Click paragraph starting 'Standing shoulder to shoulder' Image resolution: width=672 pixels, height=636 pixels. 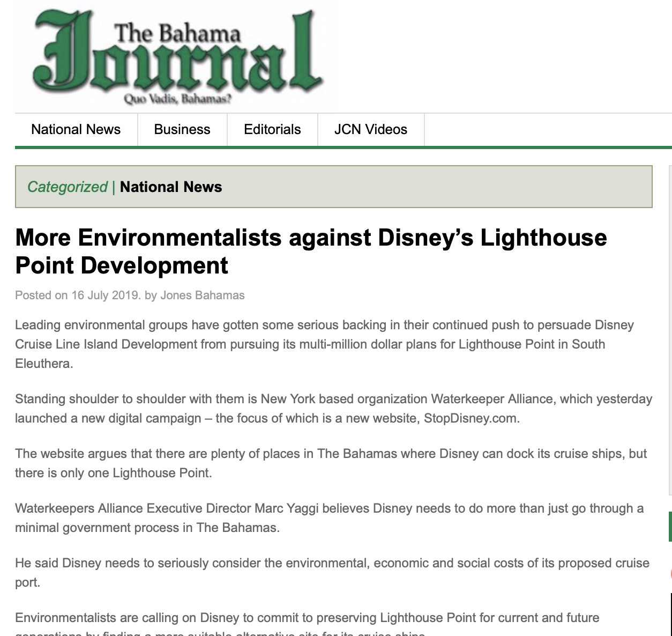point(333,409)
